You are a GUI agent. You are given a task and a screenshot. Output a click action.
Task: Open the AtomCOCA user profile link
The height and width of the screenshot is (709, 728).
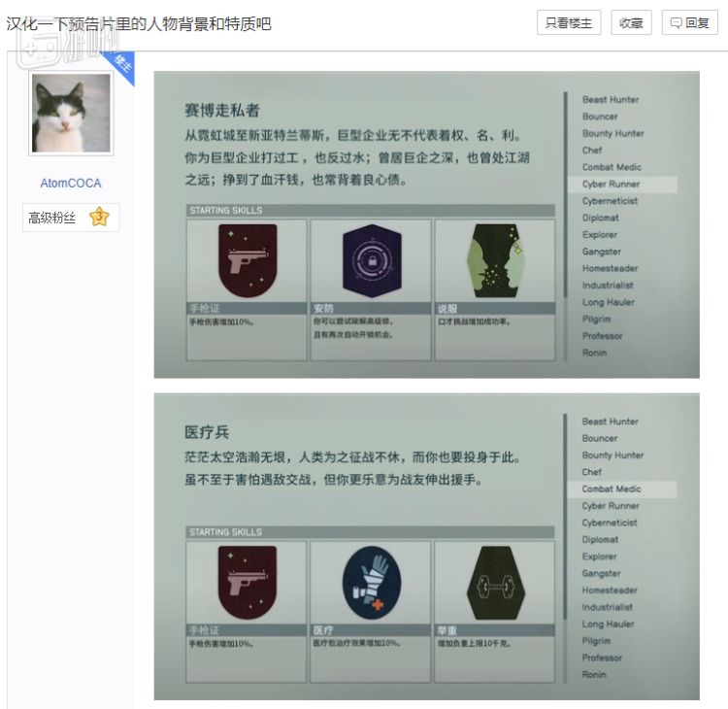click(71, 183)
